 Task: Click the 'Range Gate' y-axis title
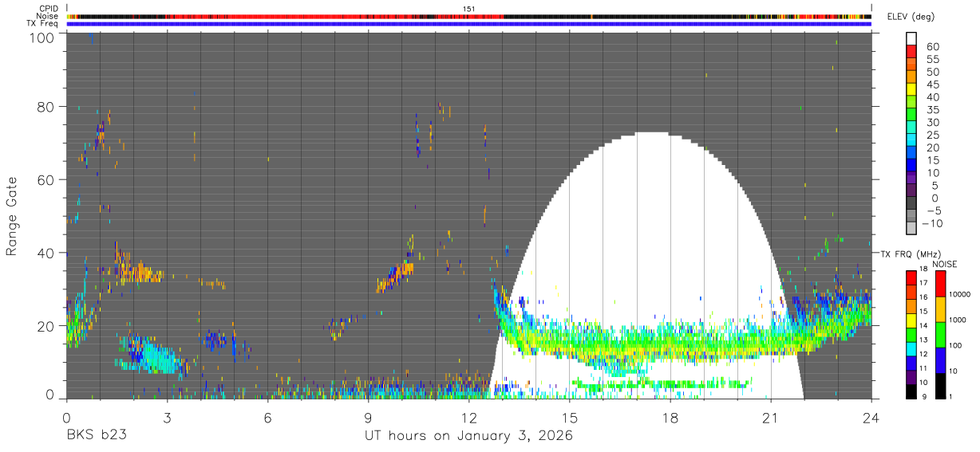pyautogui.click(x=12, y=217)
